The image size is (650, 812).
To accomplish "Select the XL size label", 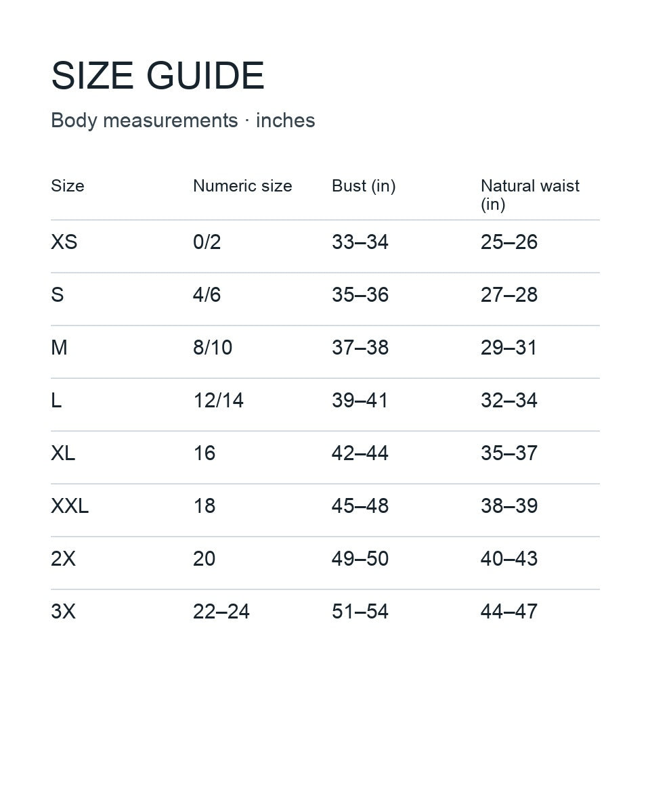I will coord(63,453).
